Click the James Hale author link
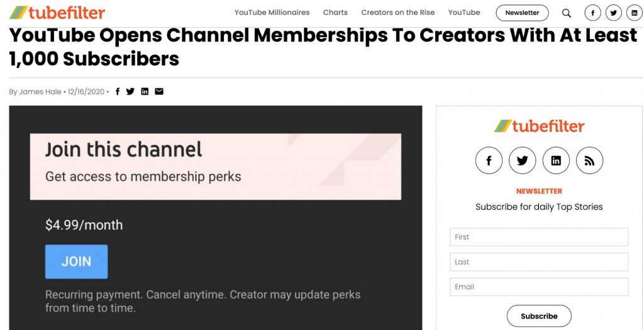This screenshot has height=330, width=644. [x=40, y=92]
